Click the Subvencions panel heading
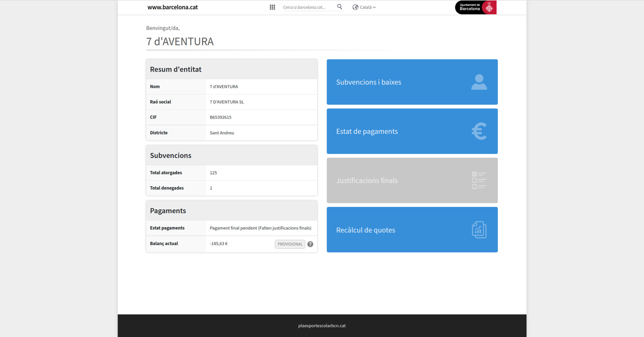644x337 pixels. click(171, 156)
